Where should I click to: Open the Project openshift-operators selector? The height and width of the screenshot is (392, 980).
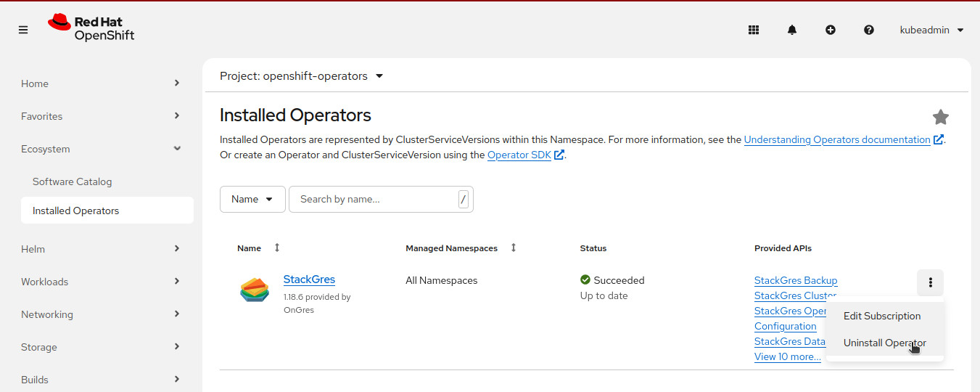pyautogui.click(x=302, y=76)
